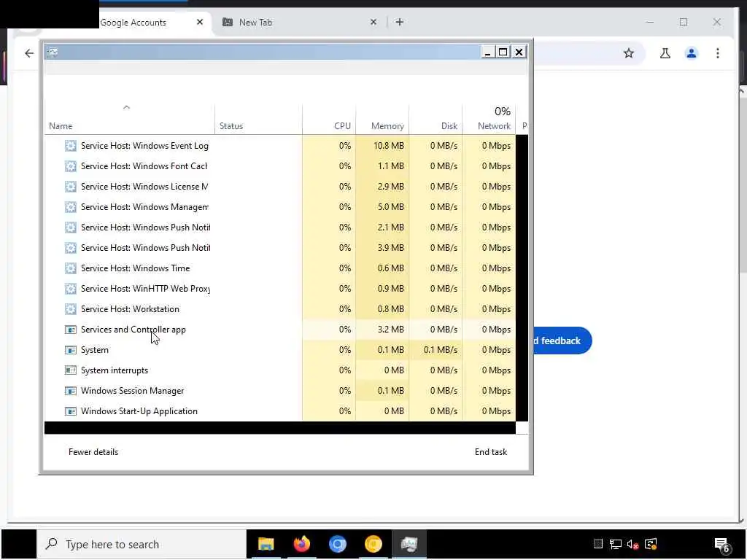This screenshot has height=560, width=747.
Task: Open File Explorer from the taskbar
Action: pyautogui.click(x=266, y=544)
